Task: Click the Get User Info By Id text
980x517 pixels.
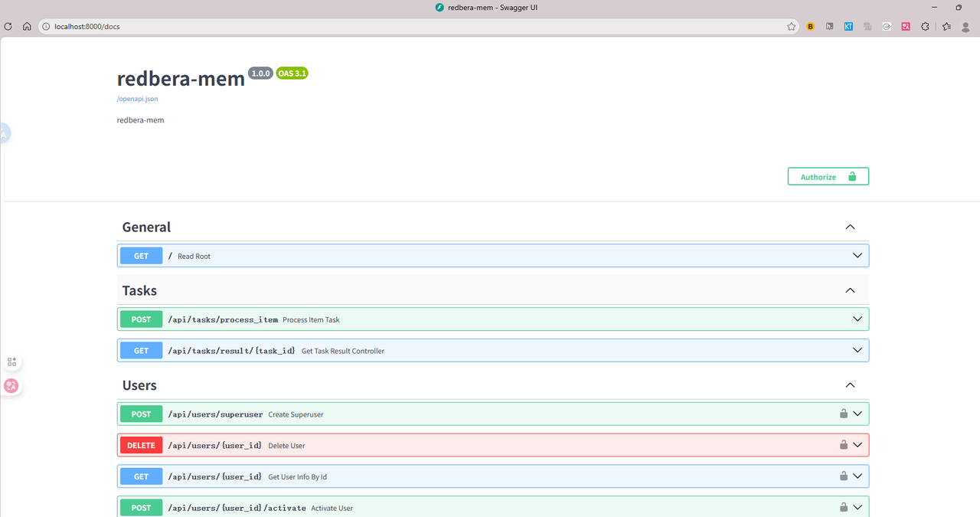Action: (x=298, y=477)
